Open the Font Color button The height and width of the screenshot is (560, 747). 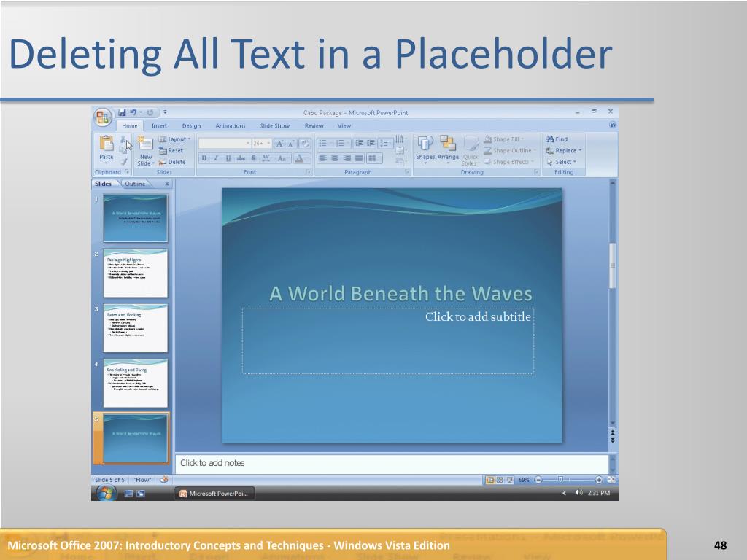tap(300, 158)
